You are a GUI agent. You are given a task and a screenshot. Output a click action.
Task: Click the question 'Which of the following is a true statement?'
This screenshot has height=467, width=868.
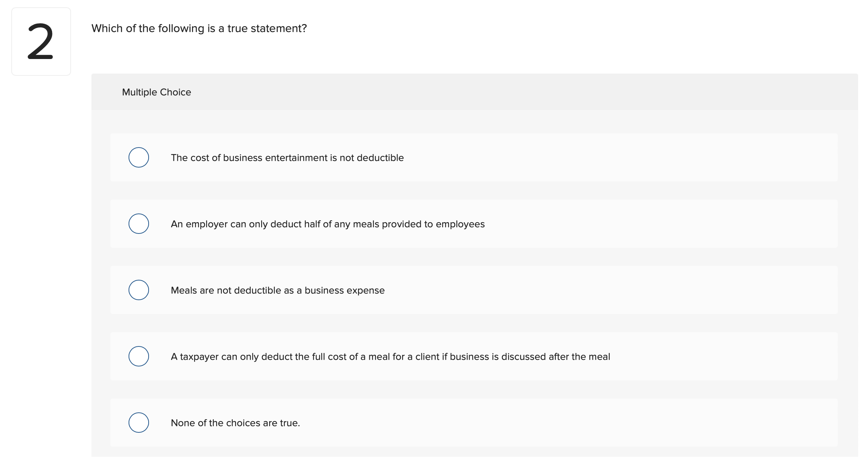click(199, 28)
